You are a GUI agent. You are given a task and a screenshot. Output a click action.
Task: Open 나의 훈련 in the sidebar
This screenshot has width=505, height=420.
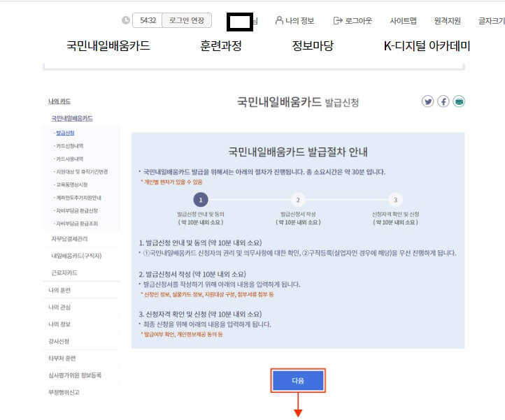pyautogui.click(x=59, y=290)
